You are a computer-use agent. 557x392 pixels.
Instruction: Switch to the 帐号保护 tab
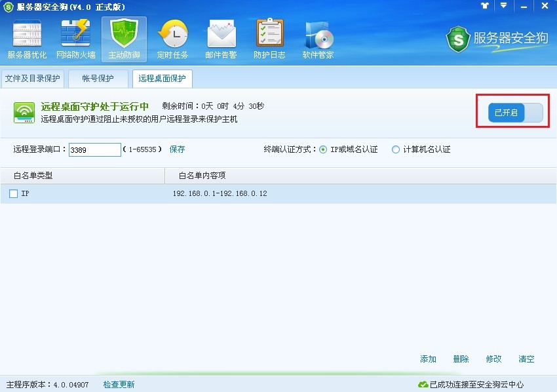[97, 79]
